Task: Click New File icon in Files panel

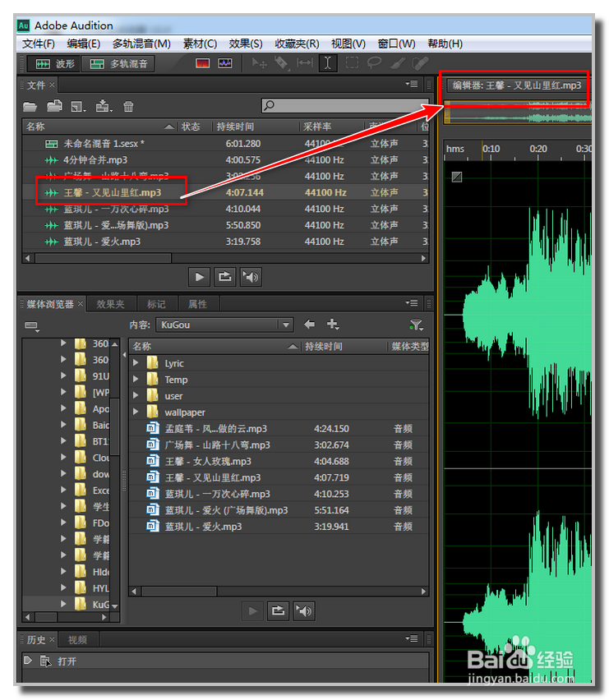Action: [79, 107]
